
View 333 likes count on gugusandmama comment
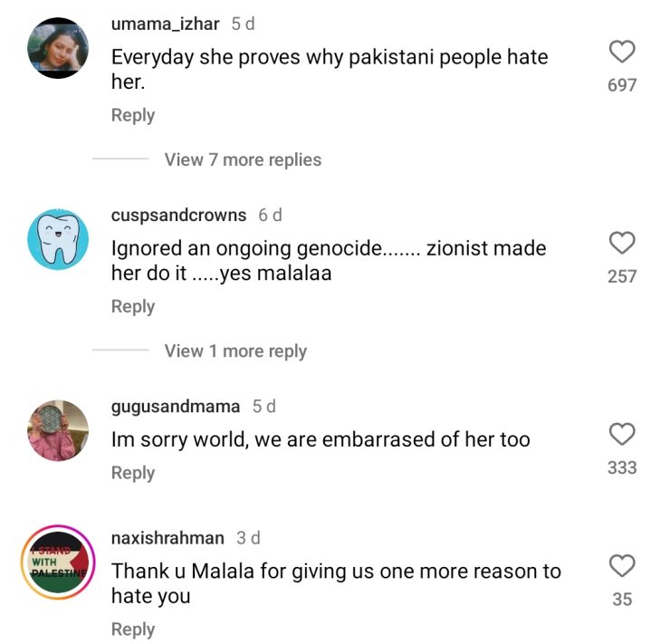(x=622, y=467)
